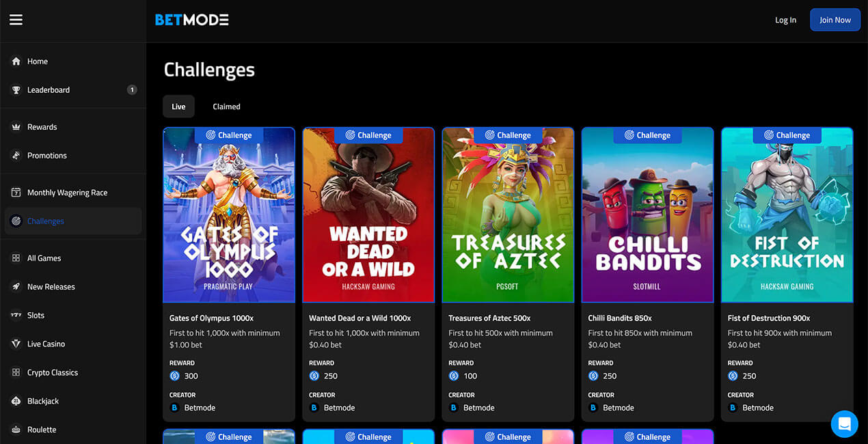Click Betmode creator name on Treasures of Aztec card
Viewport: 868px width, 444px height.
click(x=478, y=408)
